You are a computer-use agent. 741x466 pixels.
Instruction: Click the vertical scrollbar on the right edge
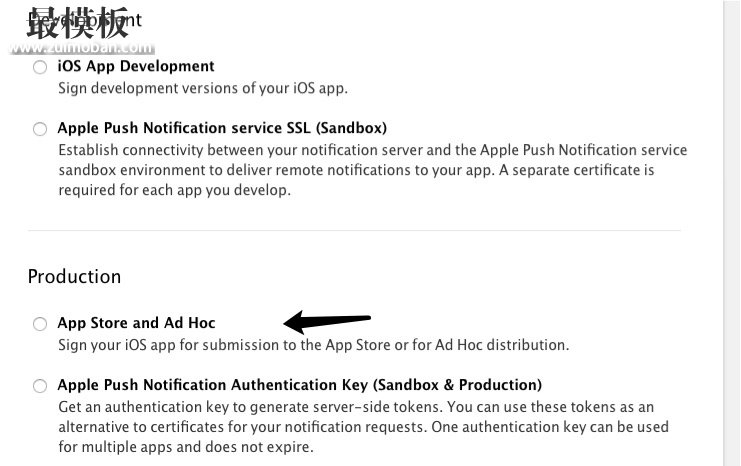732,233
